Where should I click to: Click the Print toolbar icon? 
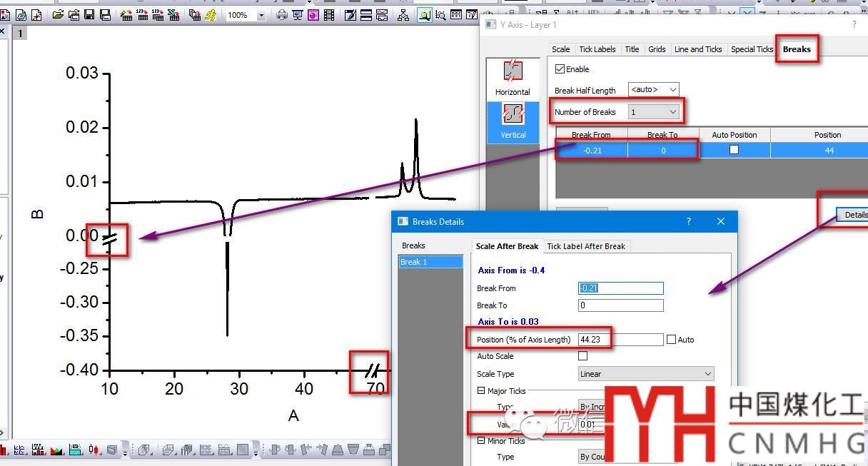pyautogui.click(x=282, y=15)
